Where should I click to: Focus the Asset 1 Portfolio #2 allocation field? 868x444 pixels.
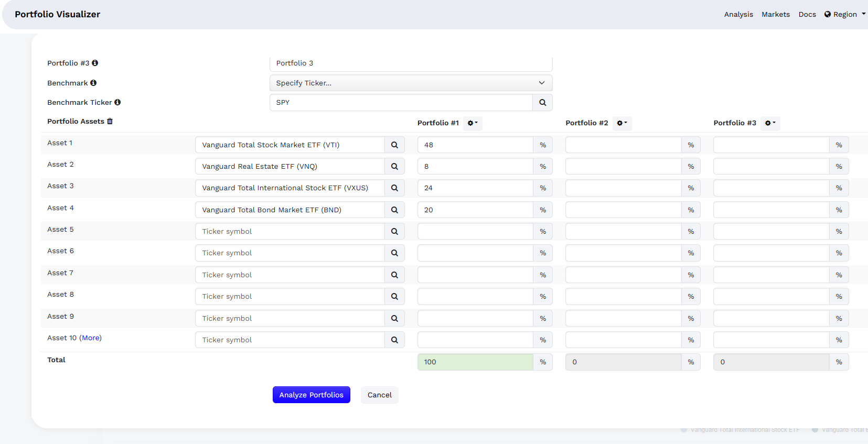(623, 145)
